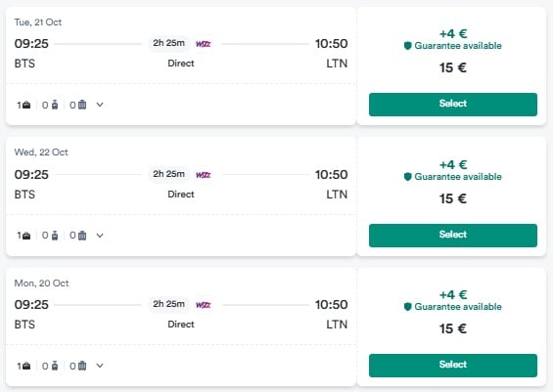Click the Guarantee shield icon on Tue, 21 Oct fare

point(408,46)
